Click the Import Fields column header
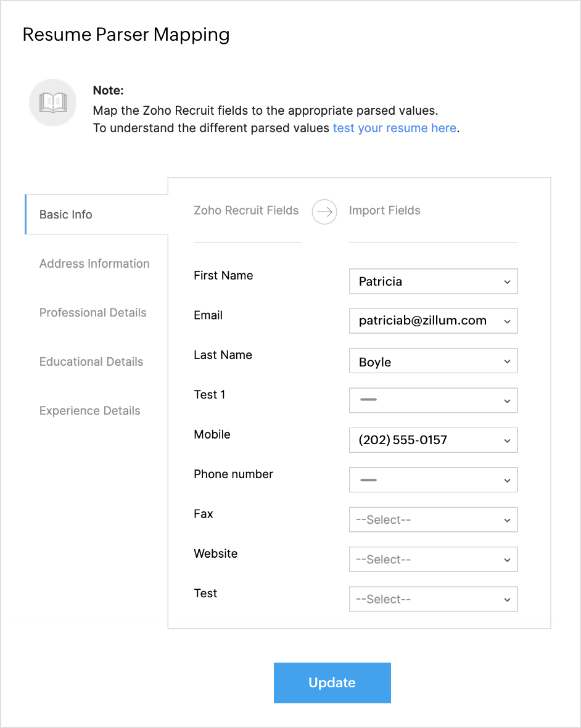This screenshot has height=728, width=581. pyautogui.click(x=384, y=210)
